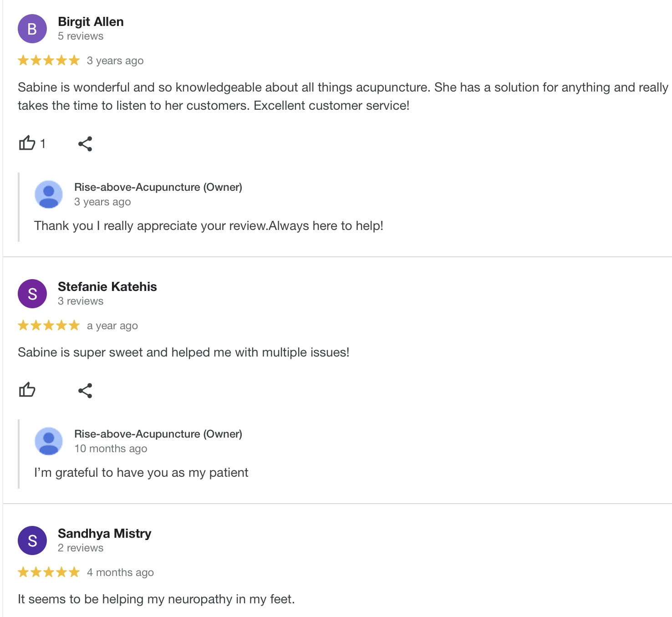The image size is (672, 617).
Task: Share Stefanie Katehis's review
Action: (85, 391)
